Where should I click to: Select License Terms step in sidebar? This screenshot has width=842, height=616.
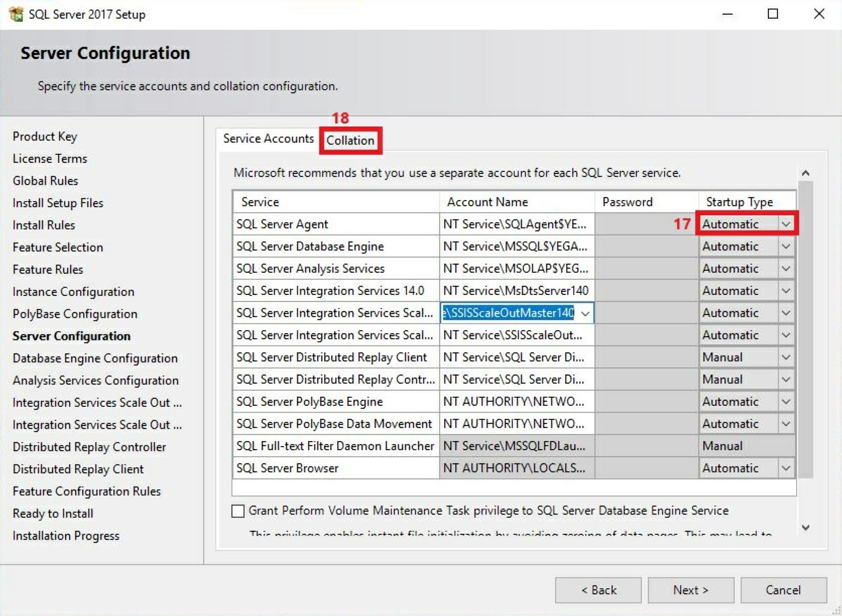(x=50, y=159)
